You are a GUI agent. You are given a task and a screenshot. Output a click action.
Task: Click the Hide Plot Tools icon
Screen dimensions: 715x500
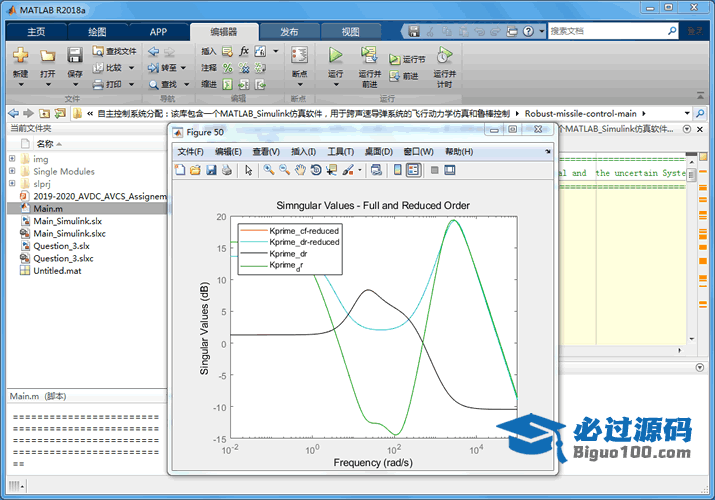[435, 170]
